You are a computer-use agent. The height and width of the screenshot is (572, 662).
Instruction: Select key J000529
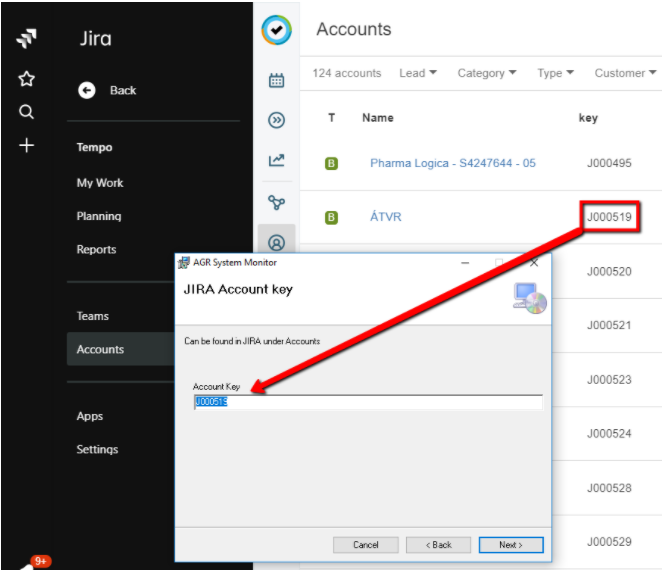coord(609,542)
